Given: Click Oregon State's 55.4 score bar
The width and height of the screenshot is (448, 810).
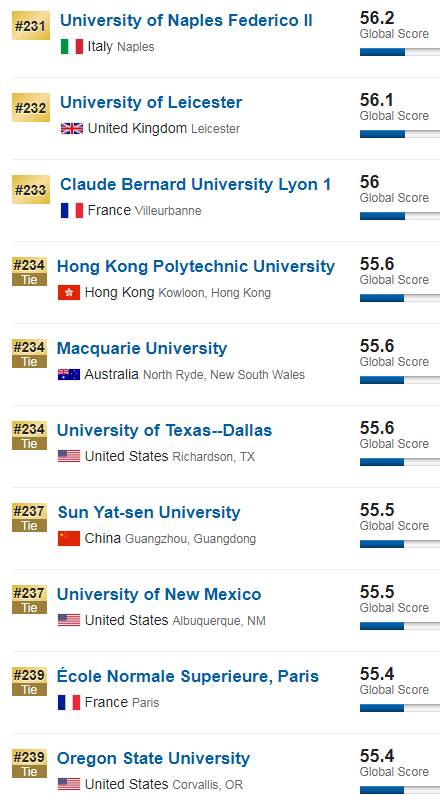Looking at the screenshot, I should coord(400,790).
